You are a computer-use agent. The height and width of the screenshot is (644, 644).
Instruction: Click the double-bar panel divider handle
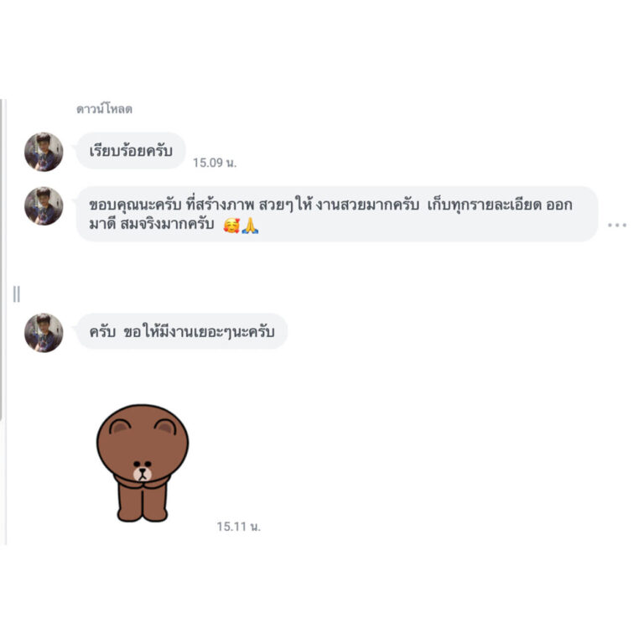coord(17,294)
